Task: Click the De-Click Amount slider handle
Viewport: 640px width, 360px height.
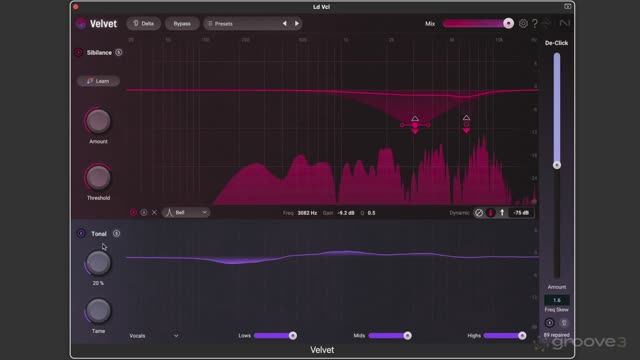Action: pos(557,165)
